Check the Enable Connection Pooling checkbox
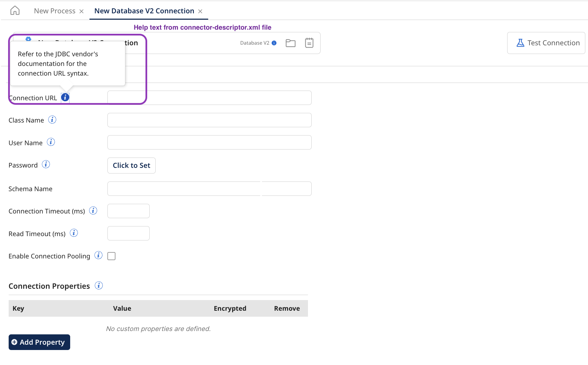Screen dimensions: 588x365 point(111,256)
